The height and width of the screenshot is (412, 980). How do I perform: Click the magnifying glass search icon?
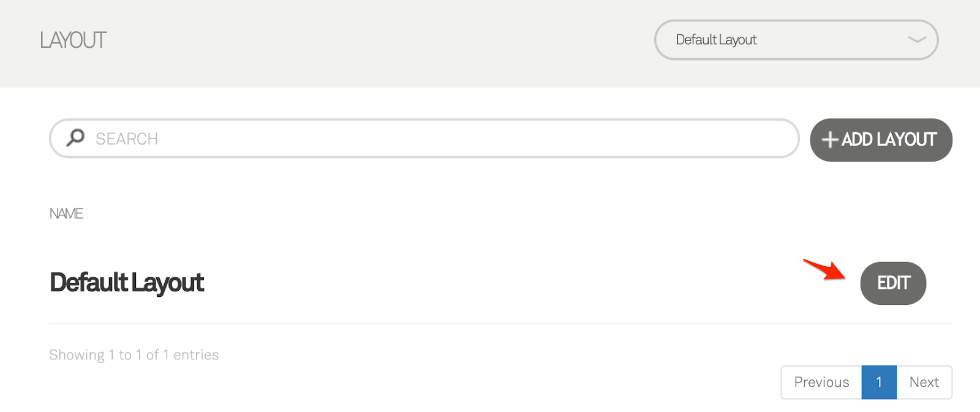[75, 138]
